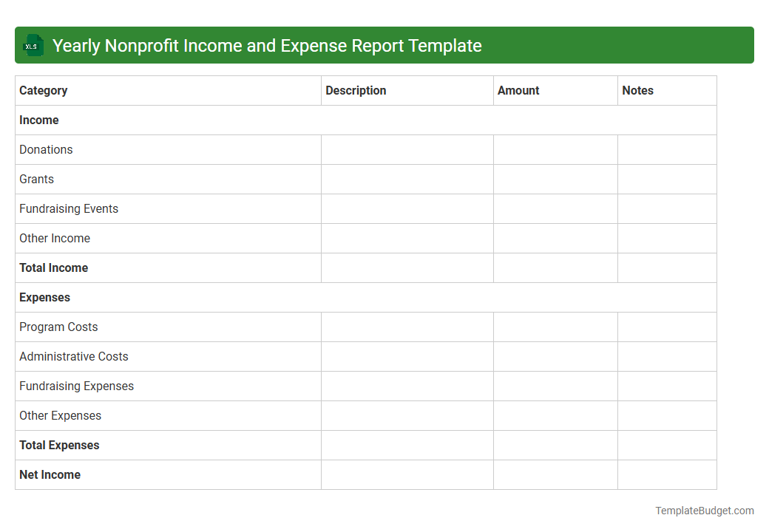The height and width of the screenshot is (532, 769).
Task: Select the Other Expenses label
Action: pos(60,415)
